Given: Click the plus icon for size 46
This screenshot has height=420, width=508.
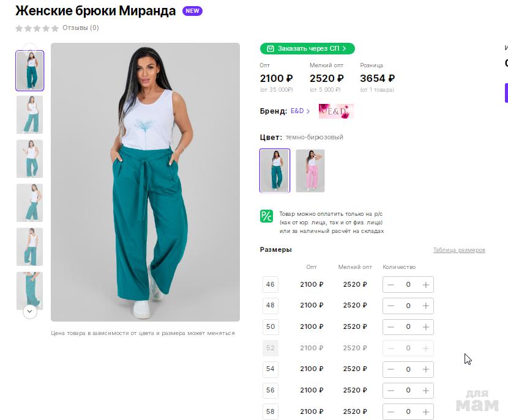Looking at the screenshot, I should (426, 284).
